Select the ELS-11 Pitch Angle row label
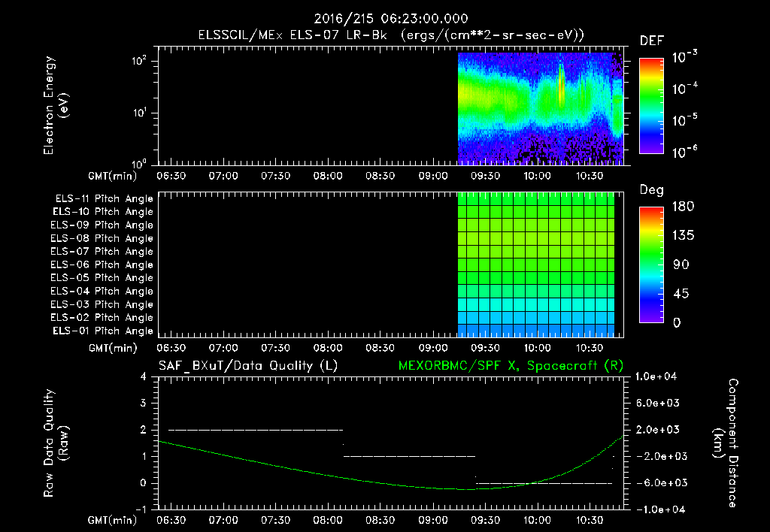The width and height of the screenshot is (770, 532). 104,199
